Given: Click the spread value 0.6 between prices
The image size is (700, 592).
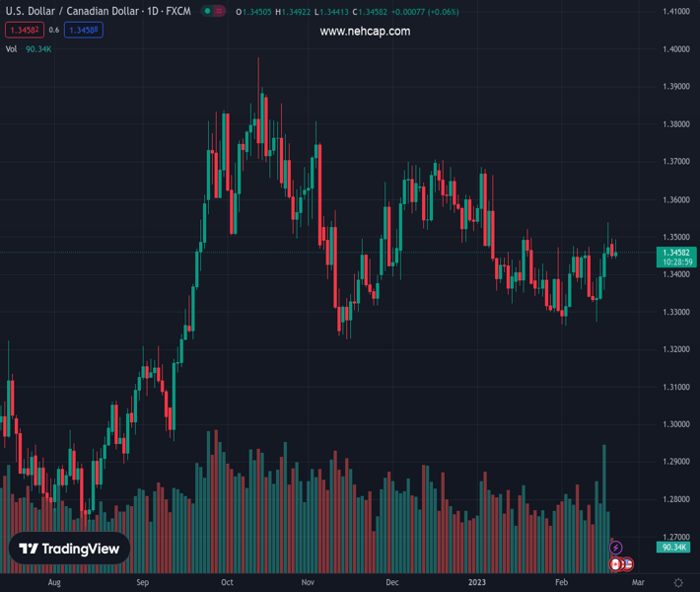Looking at the screenshot, I should (x=53, y=31).
